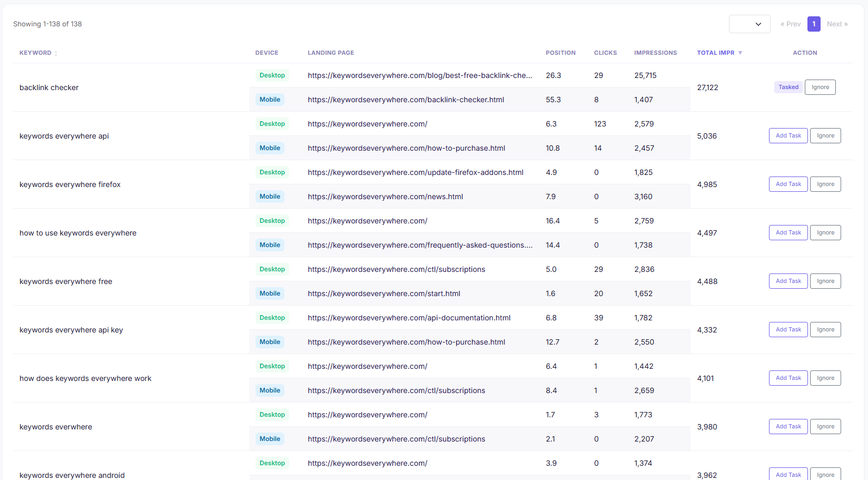Screen dimensions: 868x480
Task: Add Task for how to use keywords everywhere
Action: 788,232
